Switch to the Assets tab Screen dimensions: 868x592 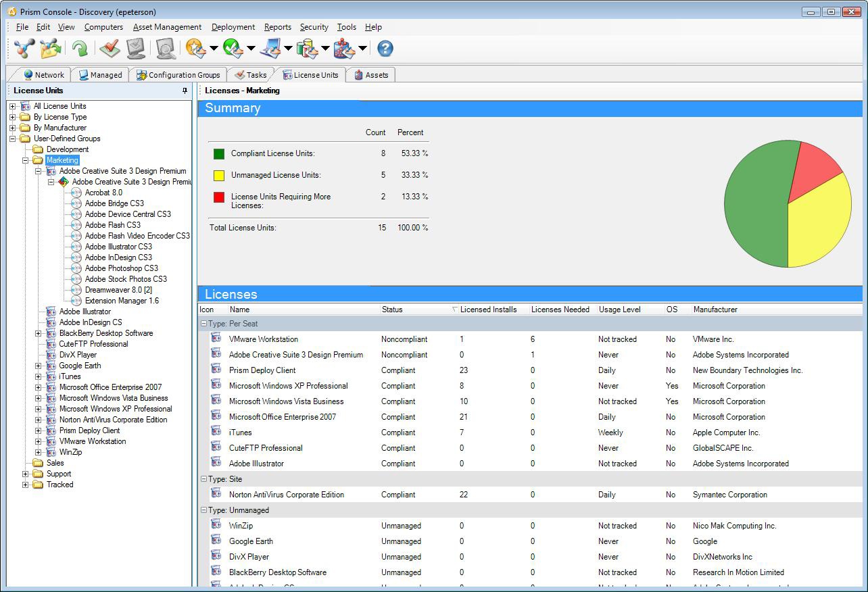pos(370,75)
